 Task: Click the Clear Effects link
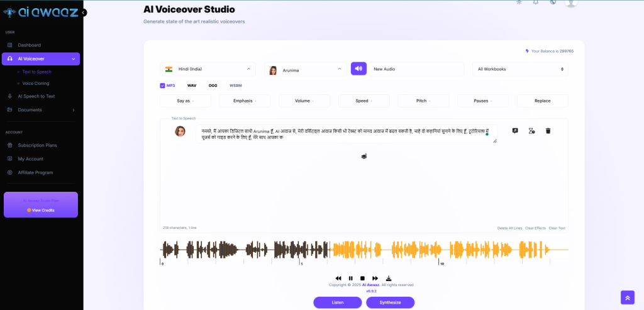(x=535, y=228)
